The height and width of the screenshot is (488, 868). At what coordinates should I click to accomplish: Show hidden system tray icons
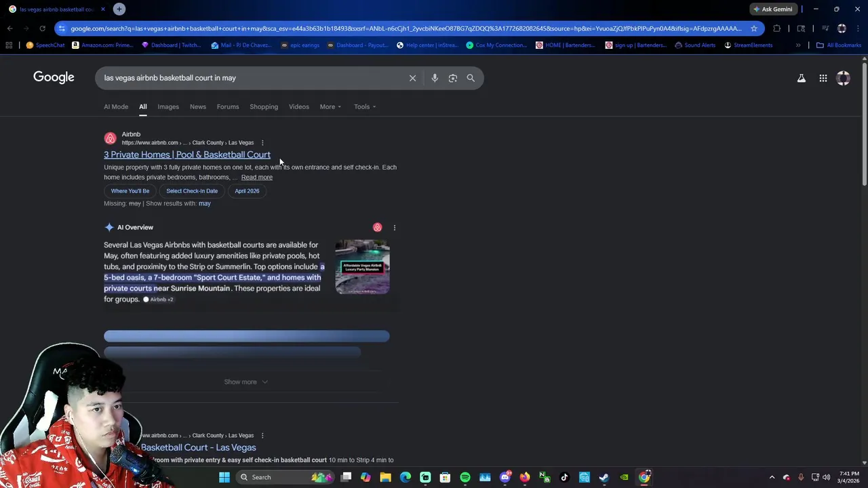coord(772,477)
